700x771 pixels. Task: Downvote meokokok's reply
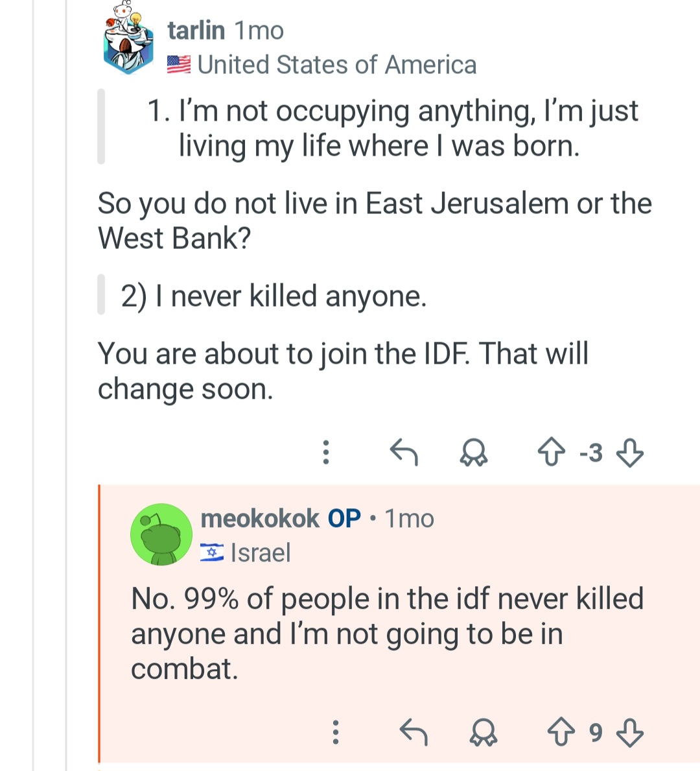click(x=629, y=733)
